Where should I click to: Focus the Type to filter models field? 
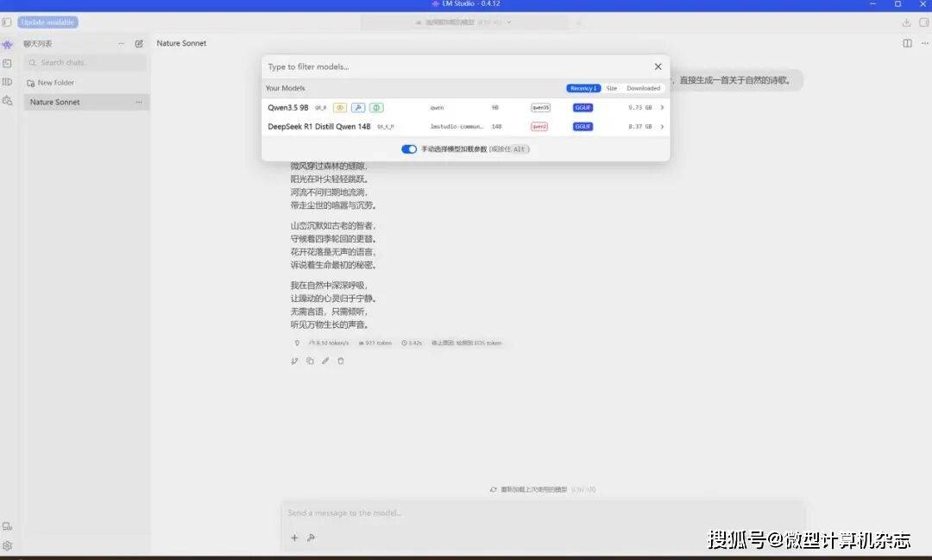(456, 66)
